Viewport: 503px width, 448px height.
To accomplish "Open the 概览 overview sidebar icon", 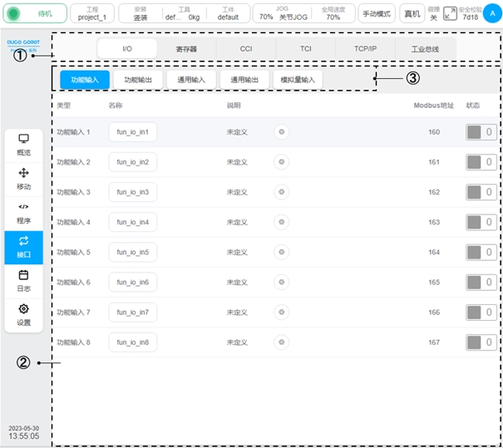I will tap(23, 144).
